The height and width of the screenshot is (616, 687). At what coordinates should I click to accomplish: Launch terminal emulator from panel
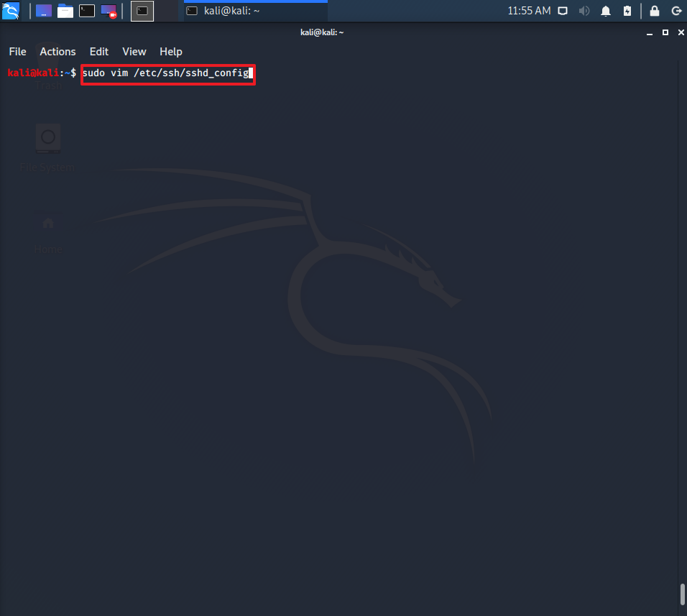(87, 11)
